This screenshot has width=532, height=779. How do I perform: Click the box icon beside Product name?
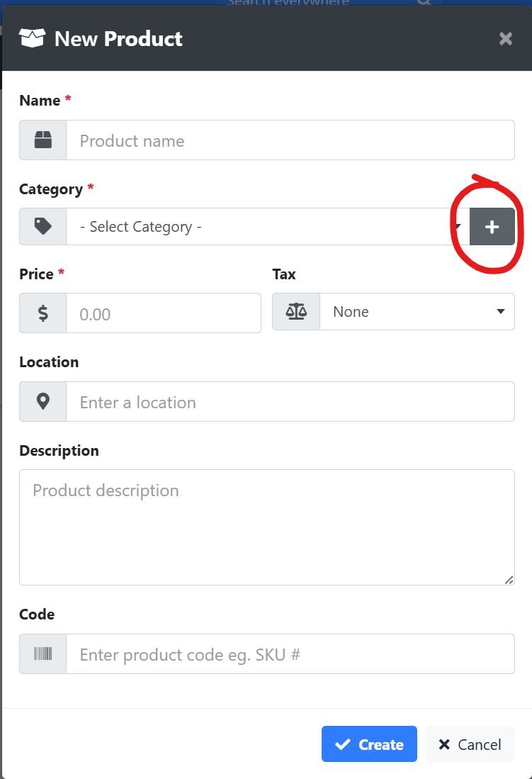pyautogui.click(x=43, y=140)
